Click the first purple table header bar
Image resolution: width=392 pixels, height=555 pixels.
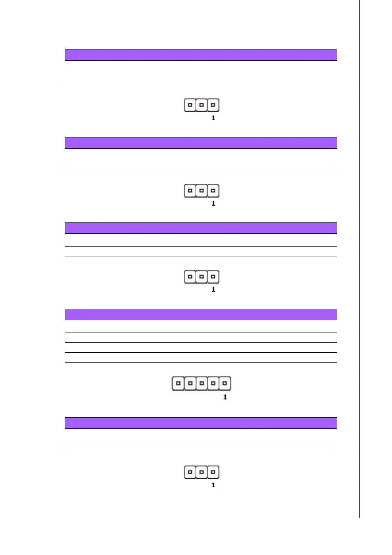coord(201,55)
